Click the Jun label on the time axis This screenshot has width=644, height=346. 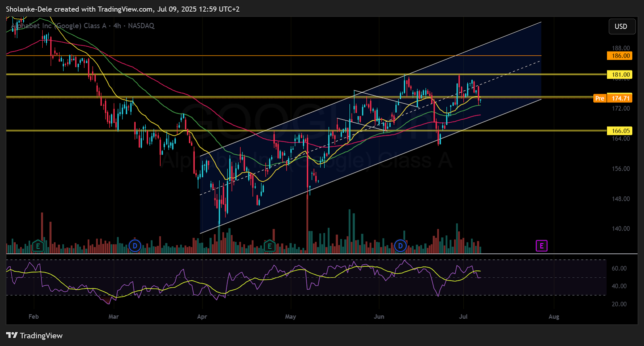379,317
